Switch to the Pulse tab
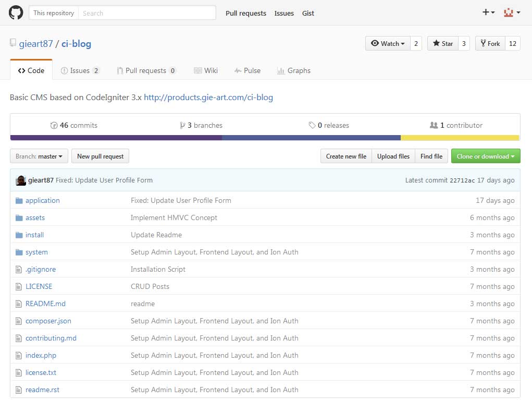This screenshot has width=532, height=400. 248,70
